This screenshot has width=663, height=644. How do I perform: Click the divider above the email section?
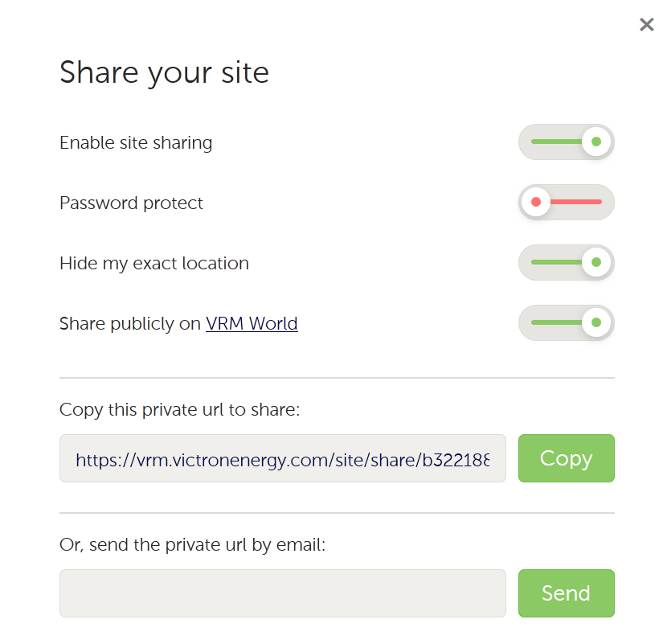(x=337, y=513)
